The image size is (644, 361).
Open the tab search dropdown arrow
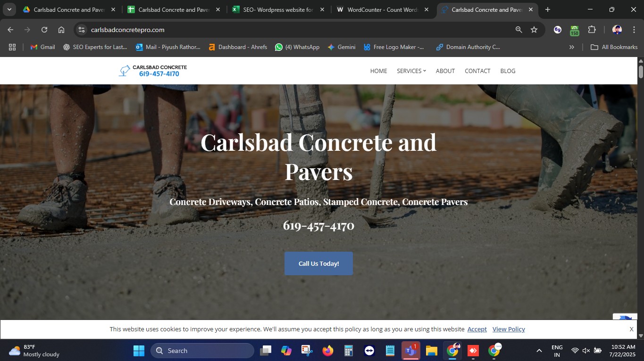pyautogui.click(x=9, y=9)
